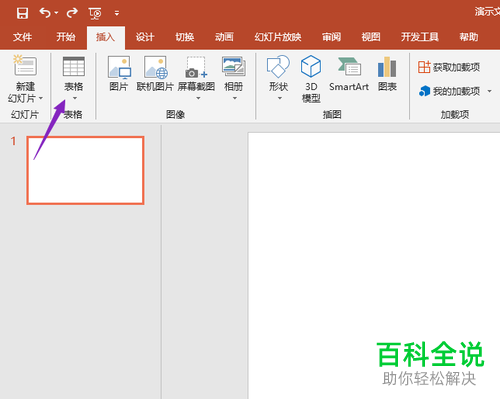Viewport: 500px width, 399px height.
Task: Click the 新建幻灯片 new slide icon
Action: click(25, 65)
